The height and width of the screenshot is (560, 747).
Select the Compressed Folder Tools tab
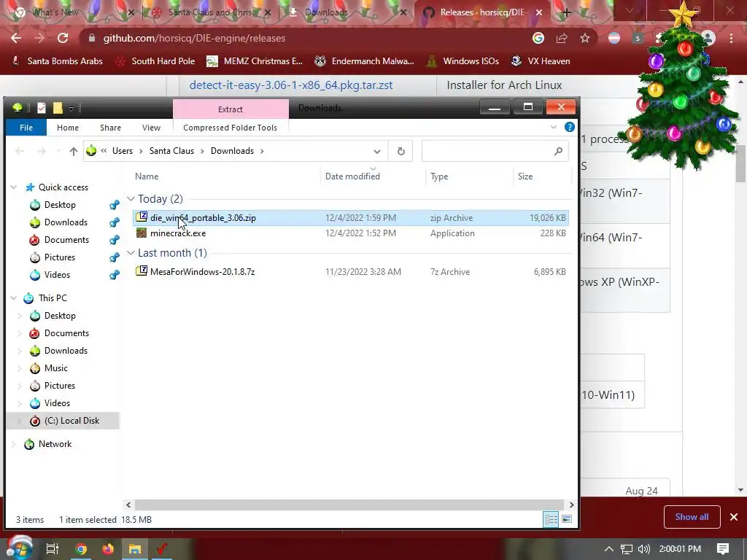tap(230, 128)
